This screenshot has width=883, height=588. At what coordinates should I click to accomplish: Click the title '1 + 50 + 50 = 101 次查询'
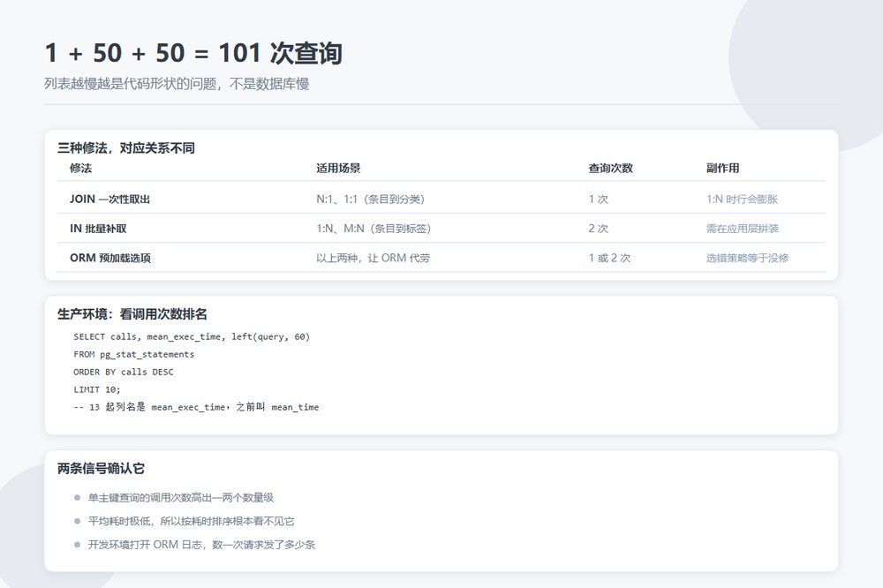(x=193, y=54)
